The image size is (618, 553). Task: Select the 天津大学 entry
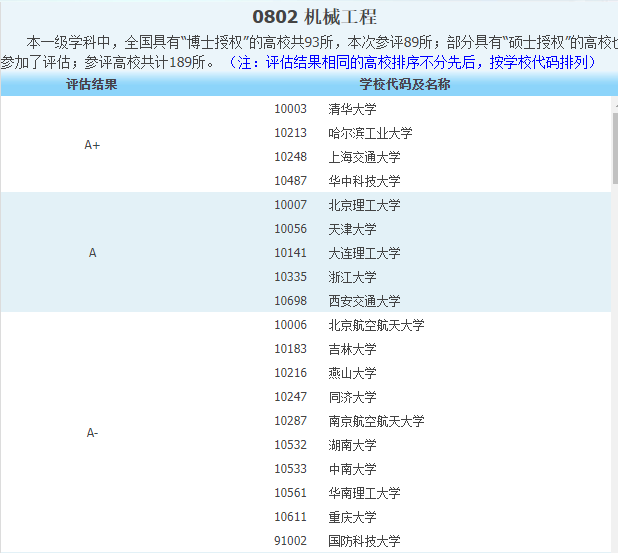352,229
